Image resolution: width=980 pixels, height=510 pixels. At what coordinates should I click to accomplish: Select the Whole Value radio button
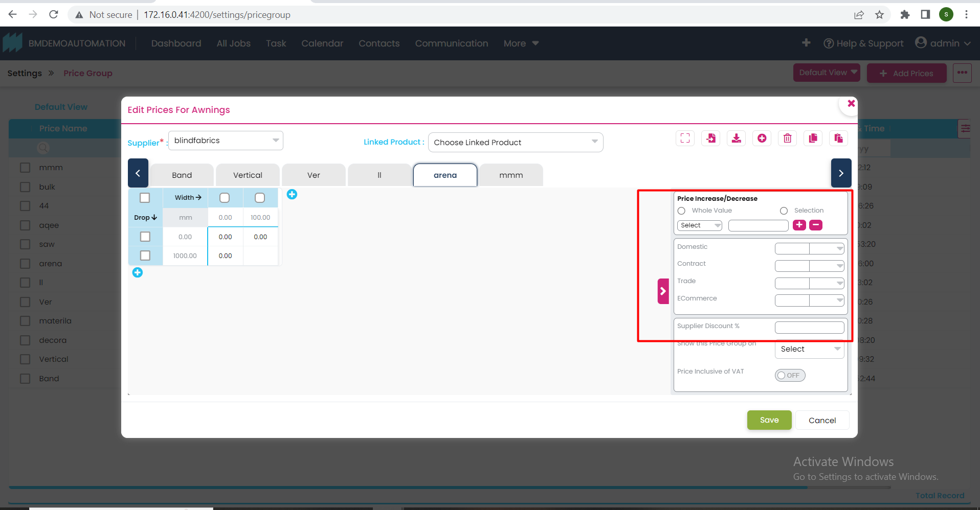(681, 211)
